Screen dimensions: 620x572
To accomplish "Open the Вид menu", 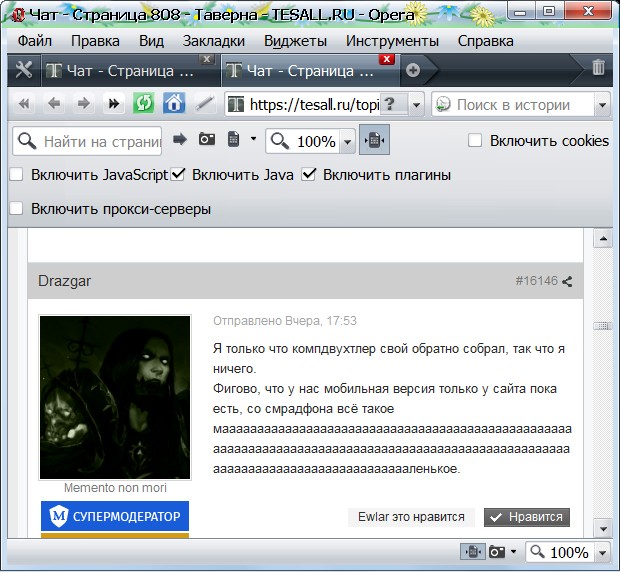I will tap(151, 41).
